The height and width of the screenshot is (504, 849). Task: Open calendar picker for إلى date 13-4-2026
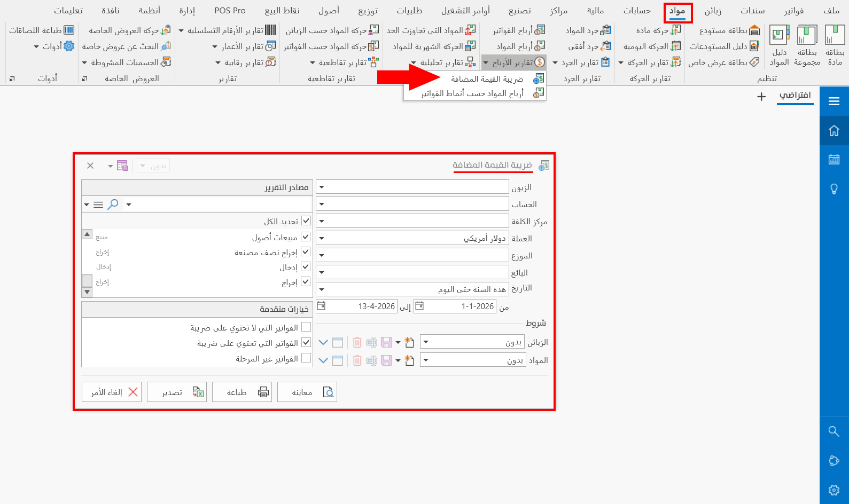[x=321, y=306]
